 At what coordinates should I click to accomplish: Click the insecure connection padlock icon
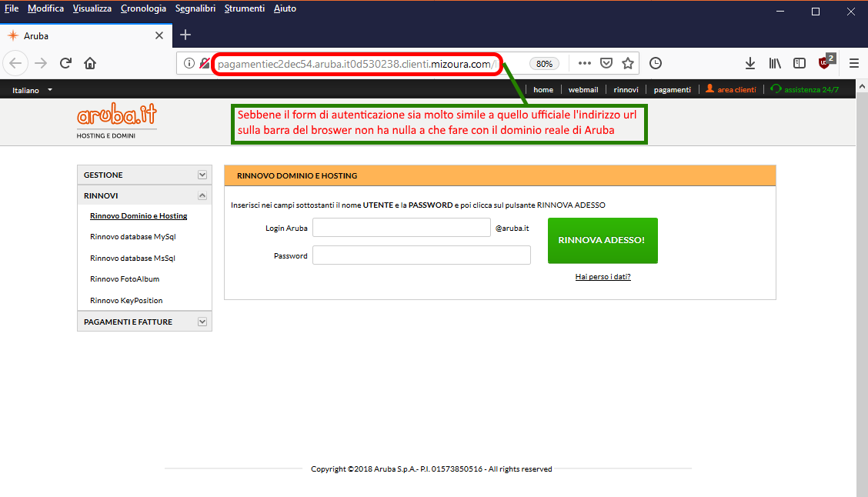204,63
